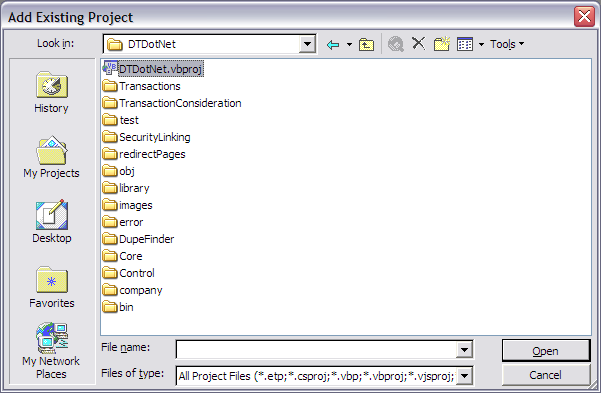Select the error folder icon

(x=110, y=222)
